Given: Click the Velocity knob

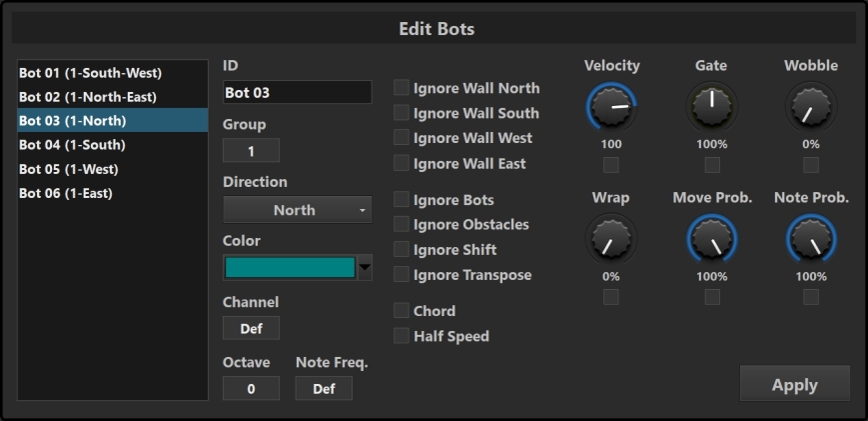Looking at the screenshot, I should (611, 106).
